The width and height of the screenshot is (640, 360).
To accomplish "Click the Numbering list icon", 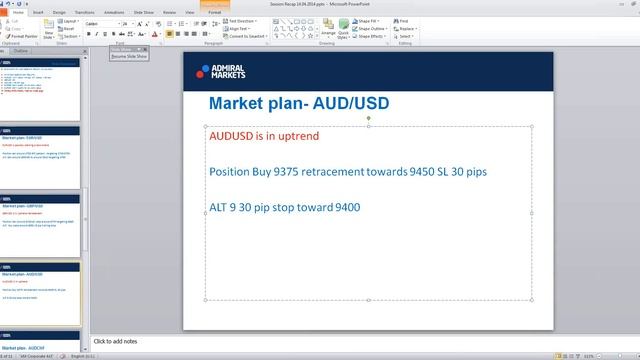I will tap(182, 24).
